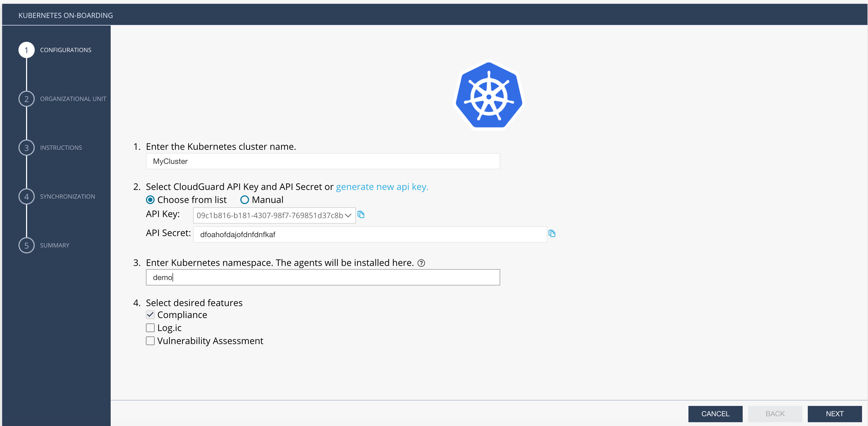Uncheck the Compliance feature checkbox
868x426 pixels.
[x=150, y=315]
